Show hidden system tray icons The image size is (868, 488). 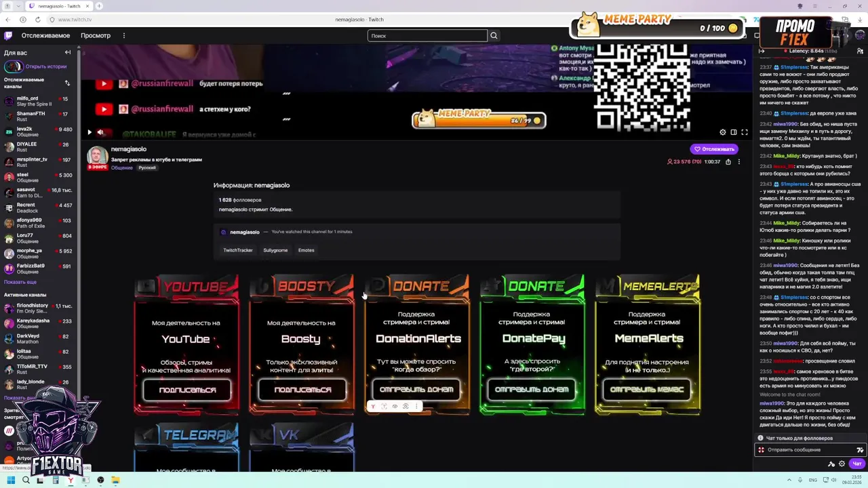(789, 480)
